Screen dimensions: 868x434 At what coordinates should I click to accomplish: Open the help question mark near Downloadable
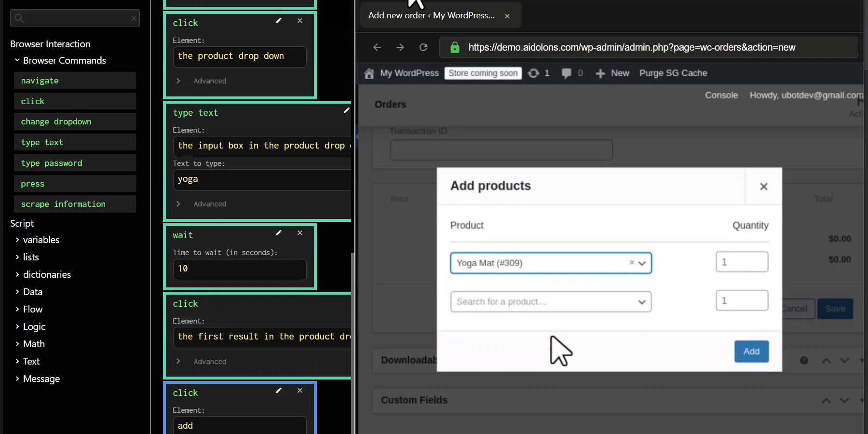click(x=803, y=360)
